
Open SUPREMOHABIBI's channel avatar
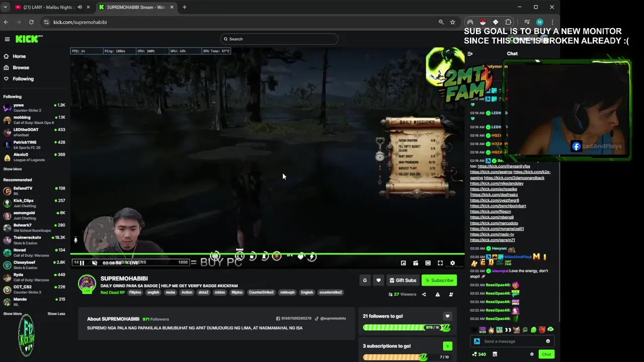tap(87, 284)
